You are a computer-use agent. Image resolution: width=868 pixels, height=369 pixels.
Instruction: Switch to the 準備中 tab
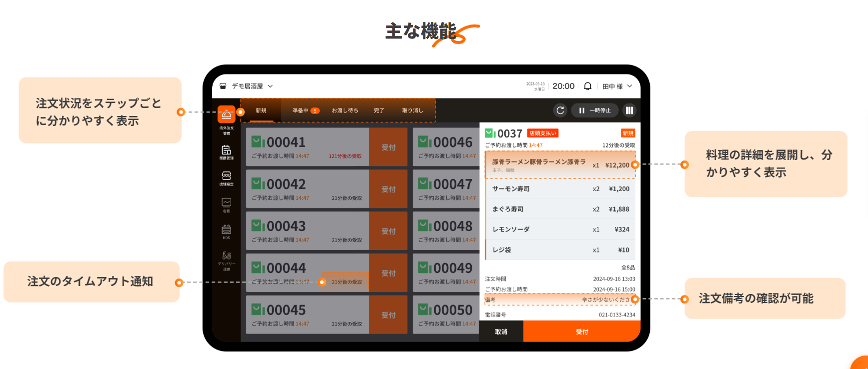(306, 110)
